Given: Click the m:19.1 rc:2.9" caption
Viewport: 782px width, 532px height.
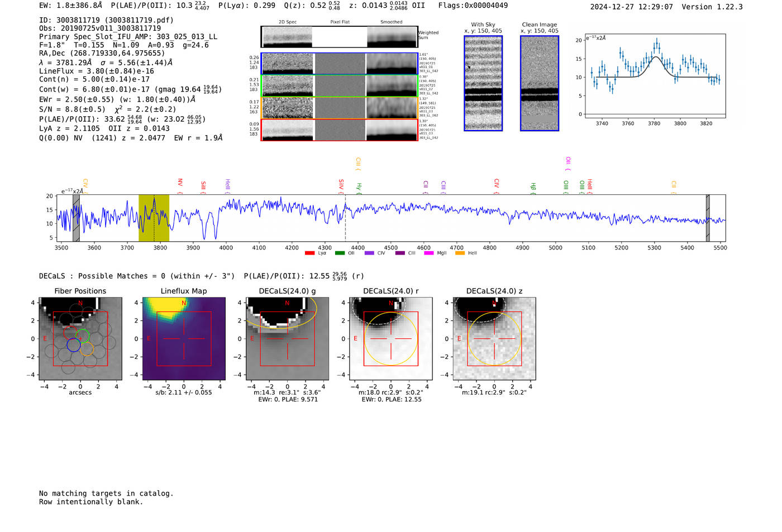Looking at the screenshot, I should 494,392.
